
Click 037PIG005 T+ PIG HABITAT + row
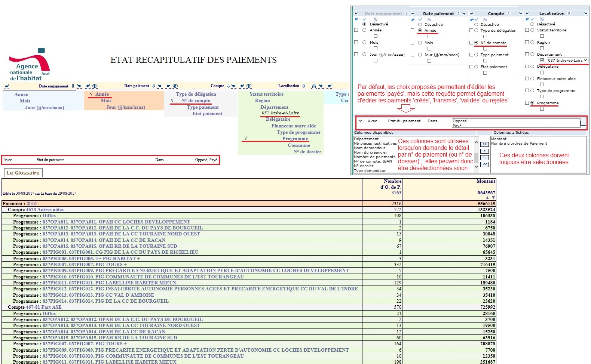[x=249, y=259]
